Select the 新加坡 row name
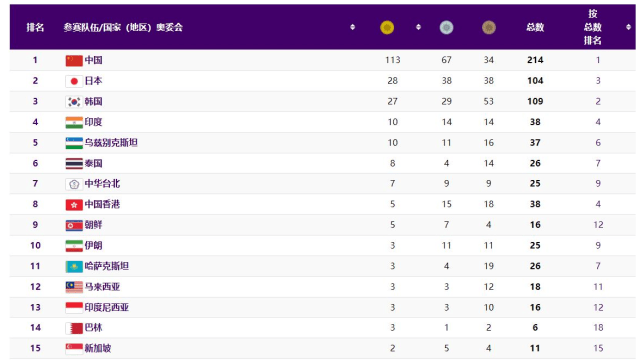This screenshot has height=360, width=640. click(x=98, y=348)
